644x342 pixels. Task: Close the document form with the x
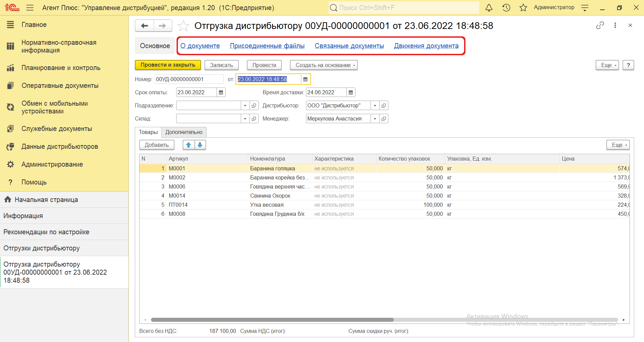pyautogui.click(x=630, y=25)
